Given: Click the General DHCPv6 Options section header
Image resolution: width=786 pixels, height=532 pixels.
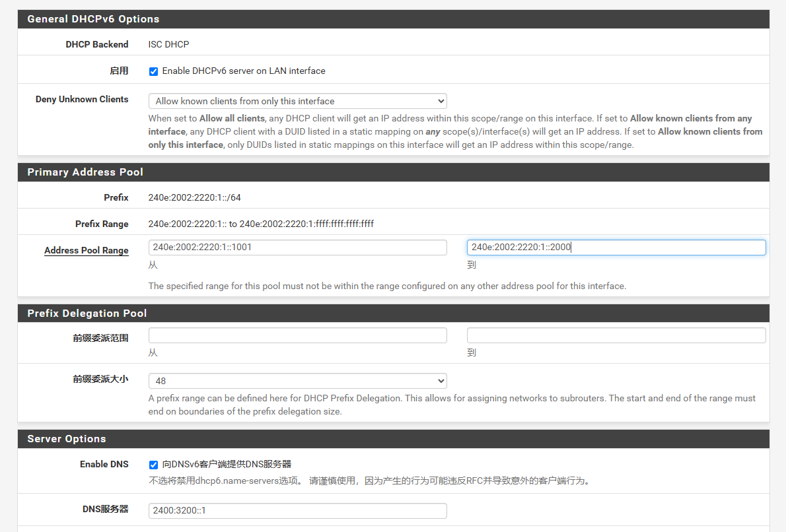Looking at the screenshot, I should [93, 19].
